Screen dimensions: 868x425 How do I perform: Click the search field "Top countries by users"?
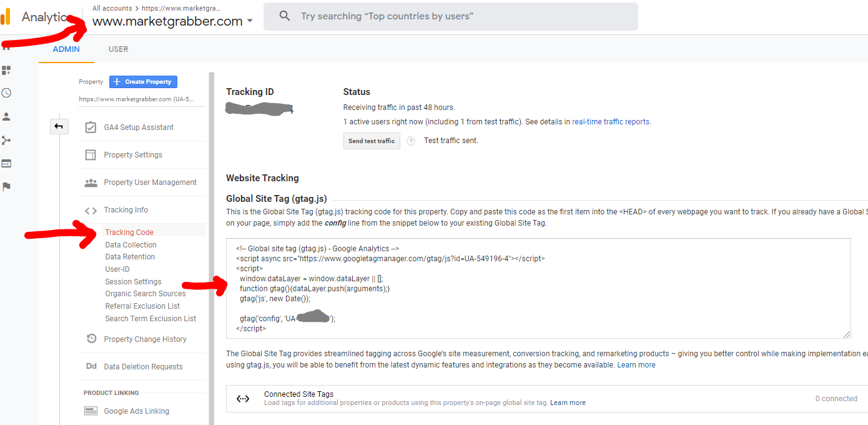451,16
